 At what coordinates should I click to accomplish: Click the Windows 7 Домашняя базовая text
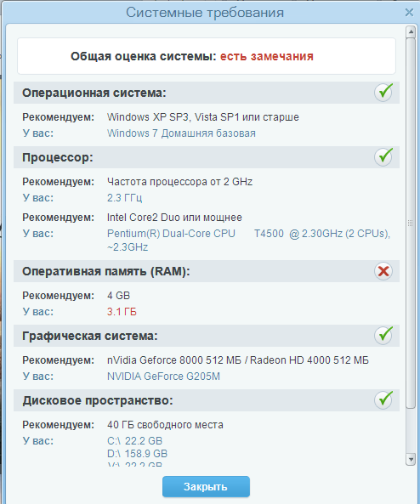coord(181,133)
